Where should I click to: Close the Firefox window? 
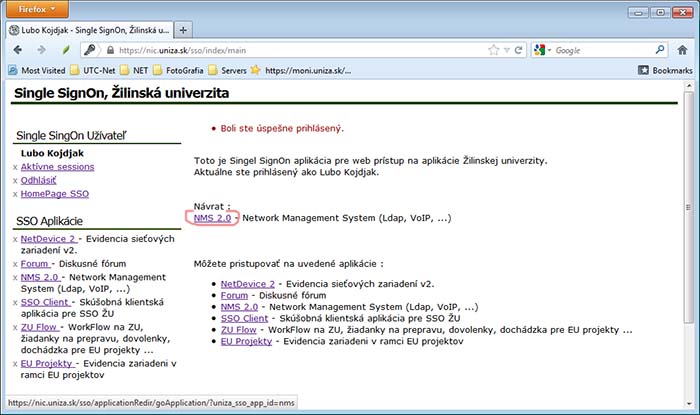point(683,12)
